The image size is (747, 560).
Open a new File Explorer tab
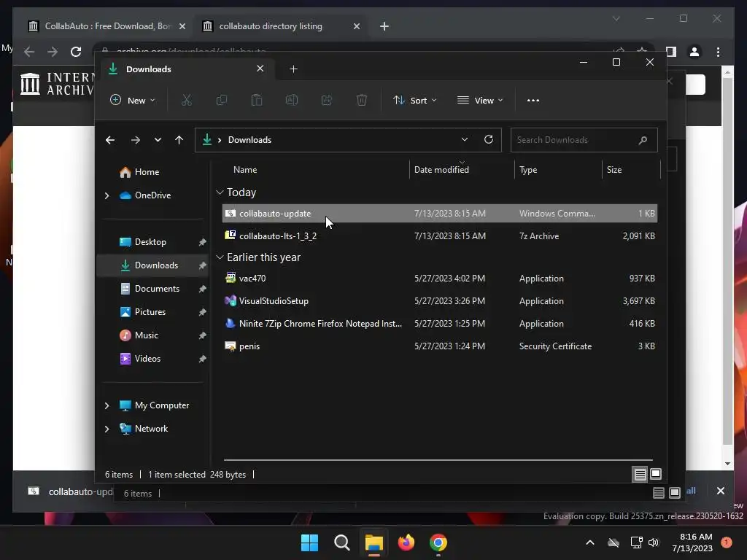point(293,69)
